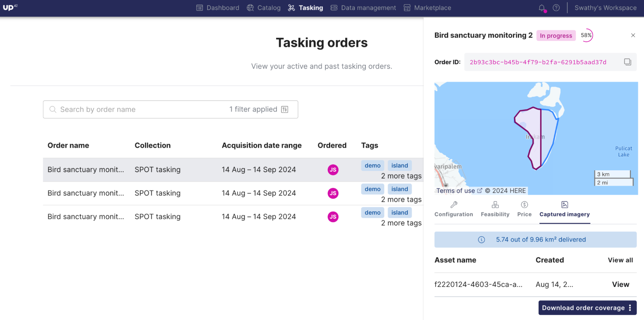
Task: Expand 2 more tags in the third row
Action: [x=401, y=223]
